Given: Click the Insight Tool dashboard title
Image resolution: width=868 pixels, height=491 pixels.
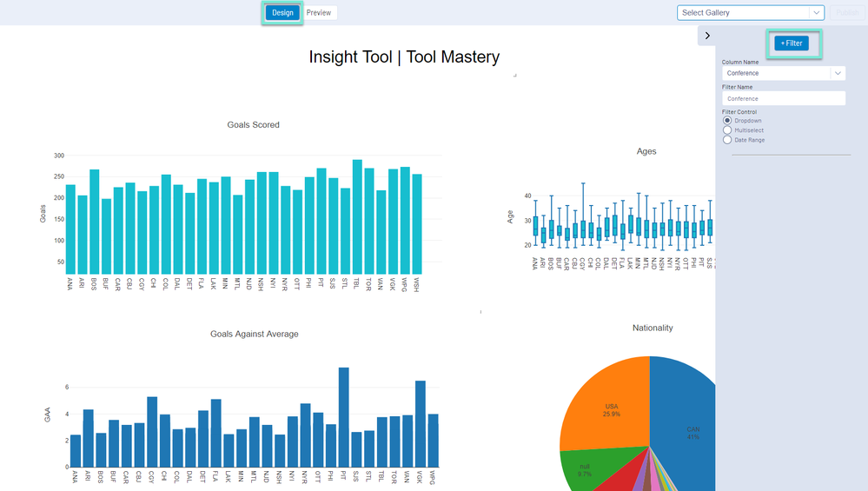Looking at the screenshot, I should click(x=404, y=57).
